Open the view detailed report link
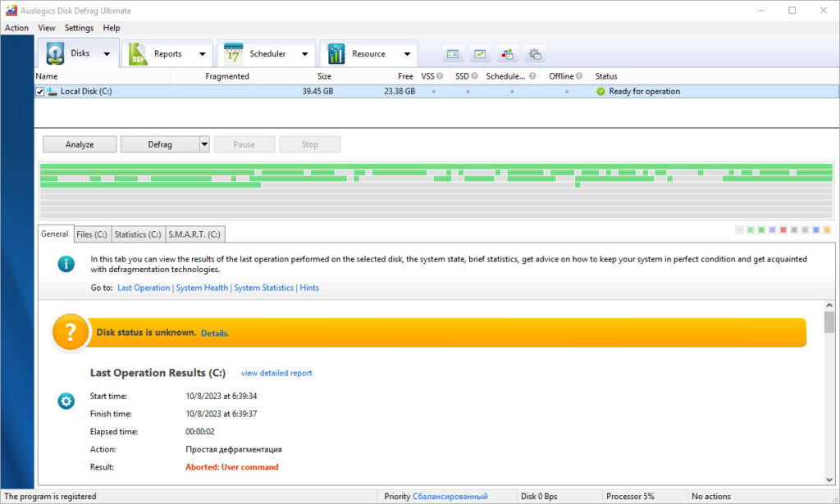This screenshot has width=840, height=504. tap(276, 373)
